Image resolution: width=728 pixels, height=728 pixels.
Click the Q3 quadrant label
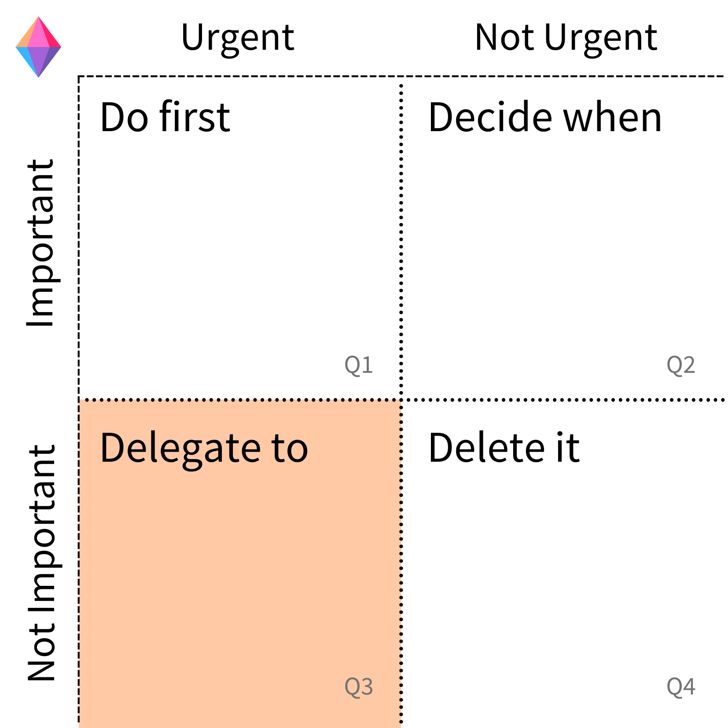pyautogui.click(x=359, y=687)
